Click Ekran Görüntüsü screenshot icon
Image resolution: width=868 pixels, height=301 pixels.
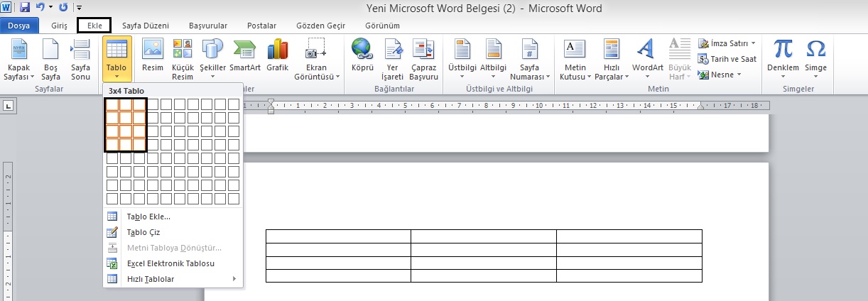click(316, 50)
